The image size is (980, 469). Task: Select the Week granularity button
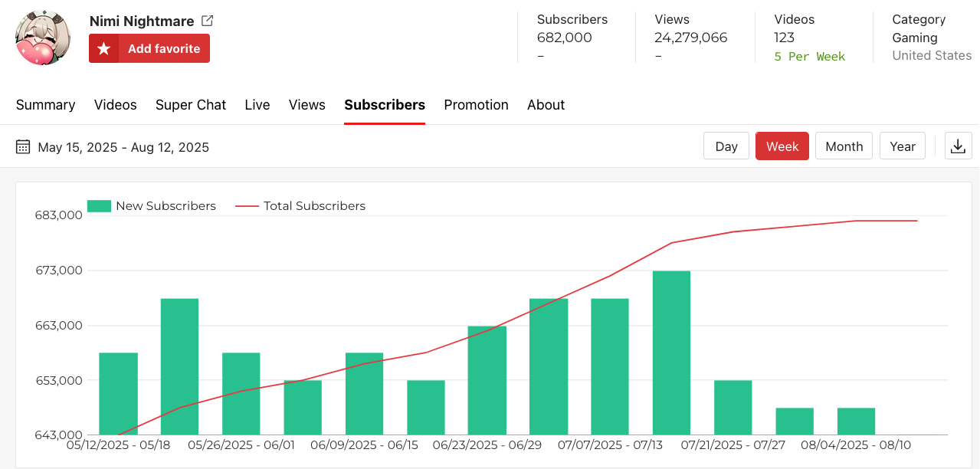(x=782, y=146)
